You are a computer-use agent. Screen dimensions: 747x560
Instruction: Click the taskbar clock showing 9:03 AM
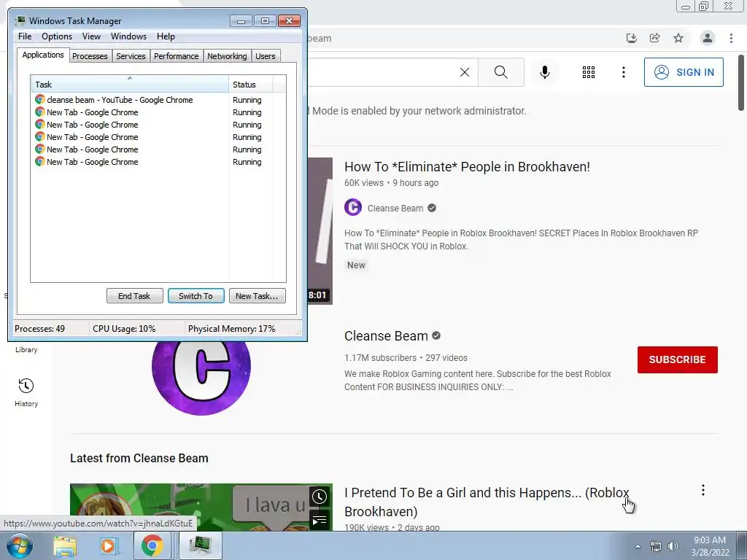(710, 546)
